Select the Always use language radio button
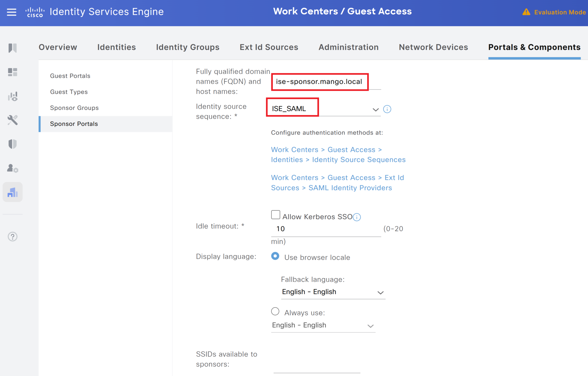The image size is (588, 376). point(275,311)
